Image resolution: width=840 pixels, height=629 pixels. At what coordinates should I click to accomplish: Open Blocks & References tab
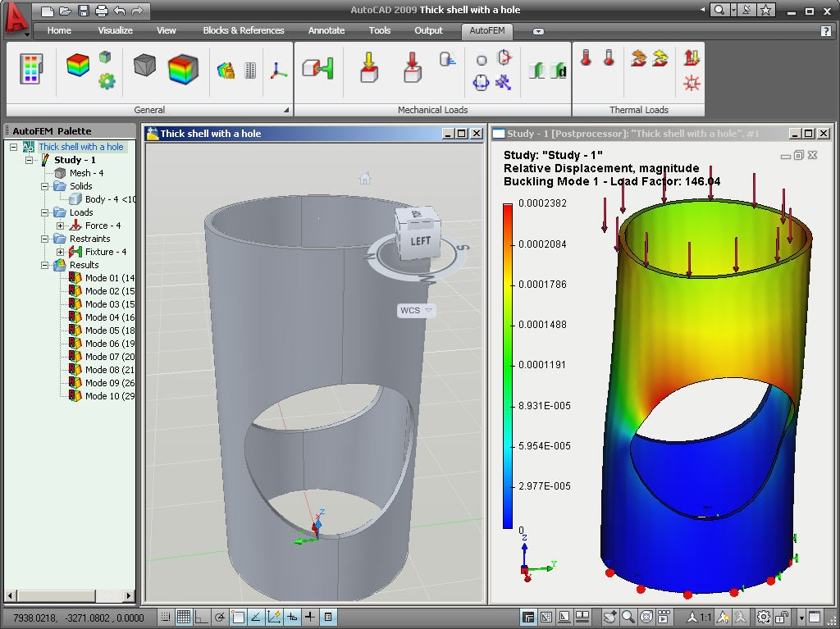coord(244,30)
